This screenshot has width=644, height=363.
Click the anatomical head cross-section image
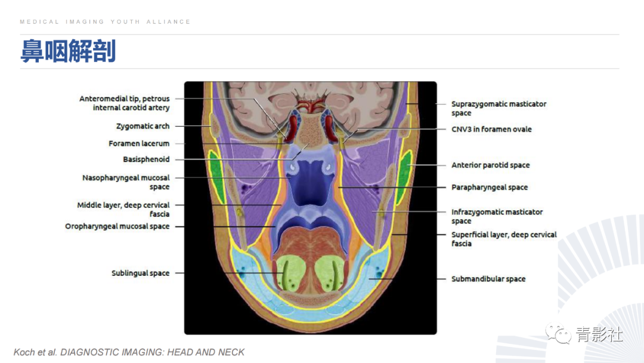click(311, 208)
